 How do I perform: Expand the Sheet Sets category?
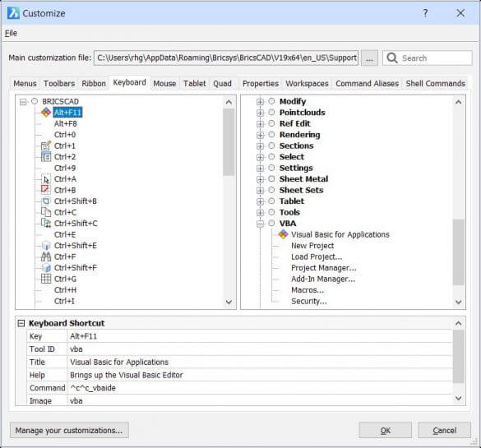point(260,191)
